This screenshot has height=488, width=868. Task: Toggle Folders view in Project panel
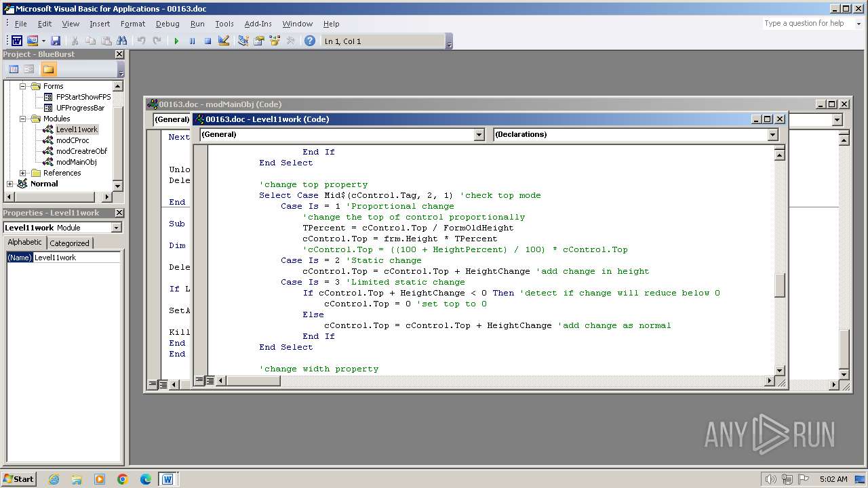tap(48, 69)
